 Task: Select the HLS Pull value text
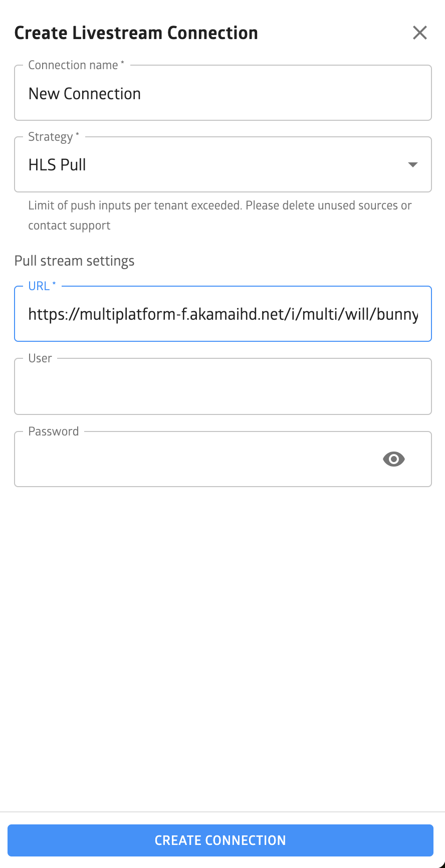(x=57, y=165)
